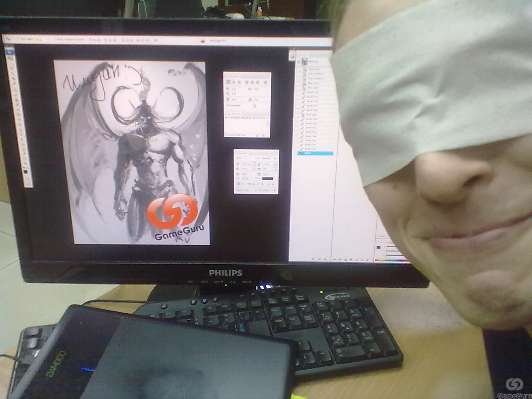This screenshot has width=532, height=399.
Task: Switch to the Character panel tab
Action: [242, 153]
